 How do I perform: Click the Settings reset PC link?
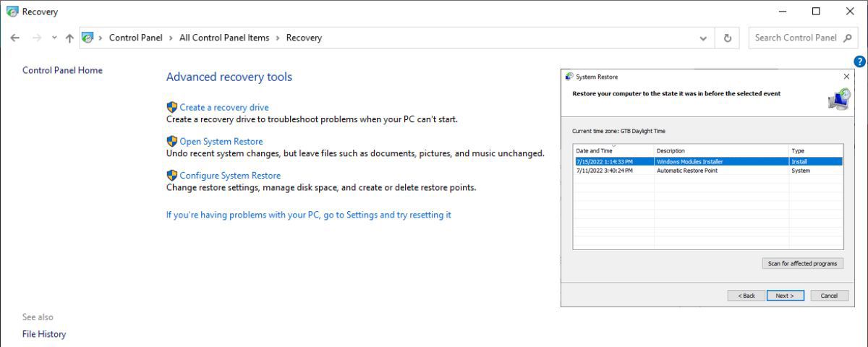tap(308, 215)
